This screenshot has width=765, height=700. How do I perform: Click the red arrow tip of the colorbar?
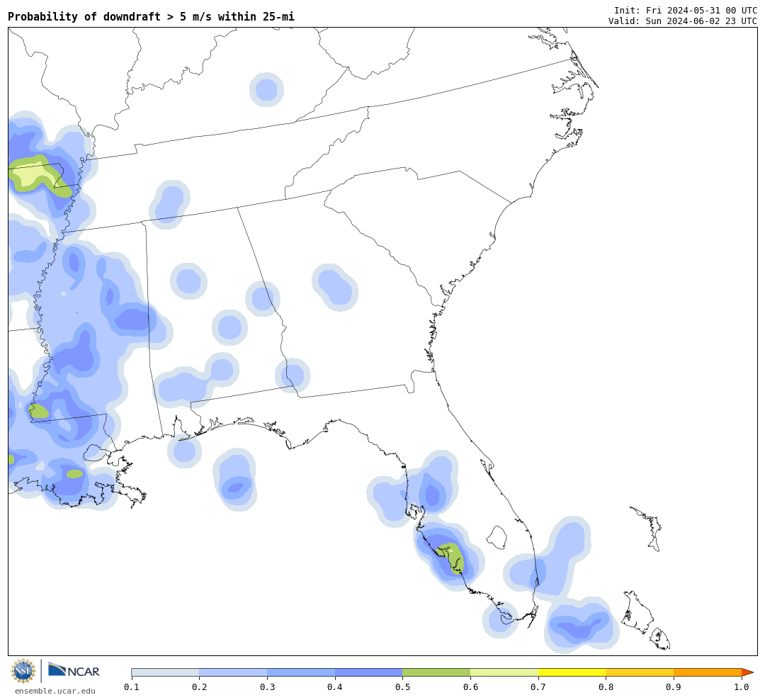[747, 672]
